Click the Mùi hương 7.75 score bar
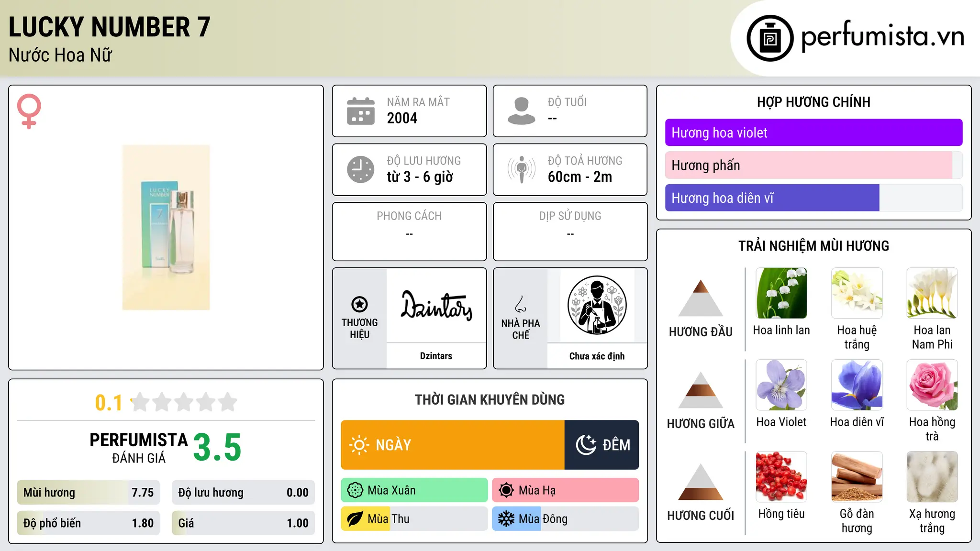 pyautogui.click(x=89, y=493)
